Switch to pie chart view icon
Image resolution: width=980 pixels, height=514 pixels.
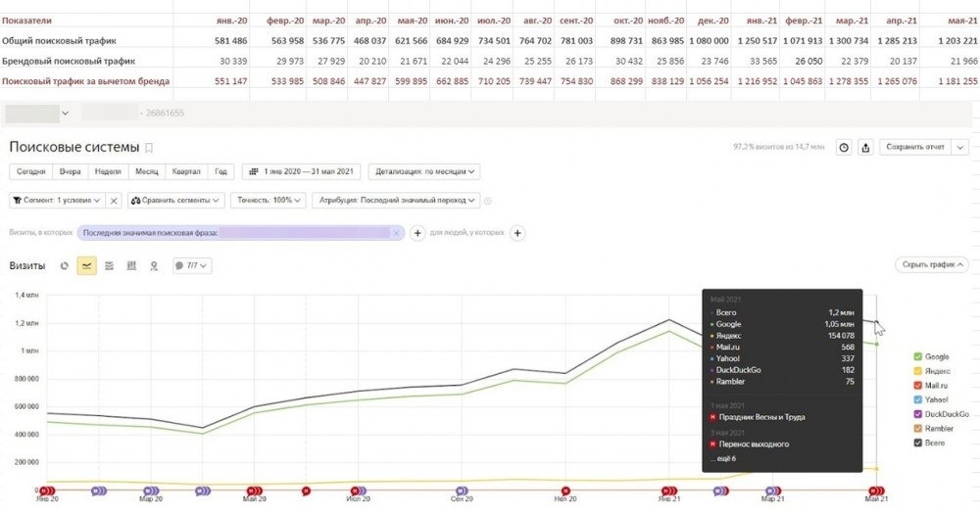(64, 265)
